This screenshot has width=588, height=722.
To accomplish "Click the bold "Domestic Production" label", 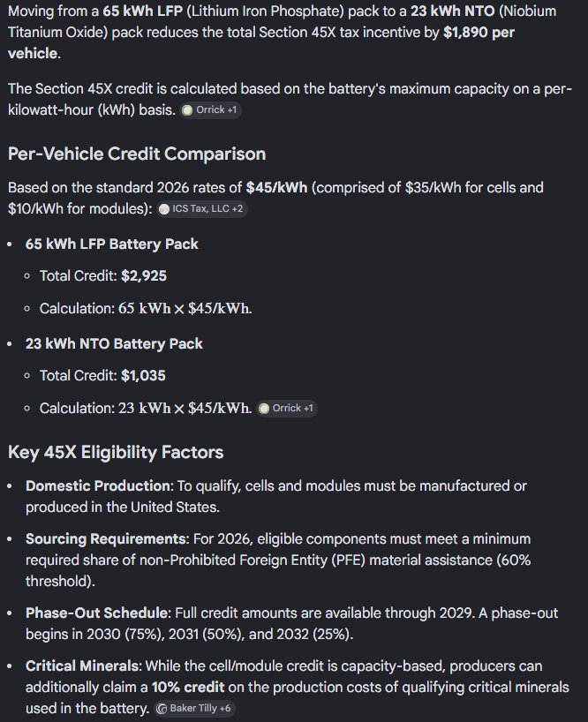I will 97,486.
